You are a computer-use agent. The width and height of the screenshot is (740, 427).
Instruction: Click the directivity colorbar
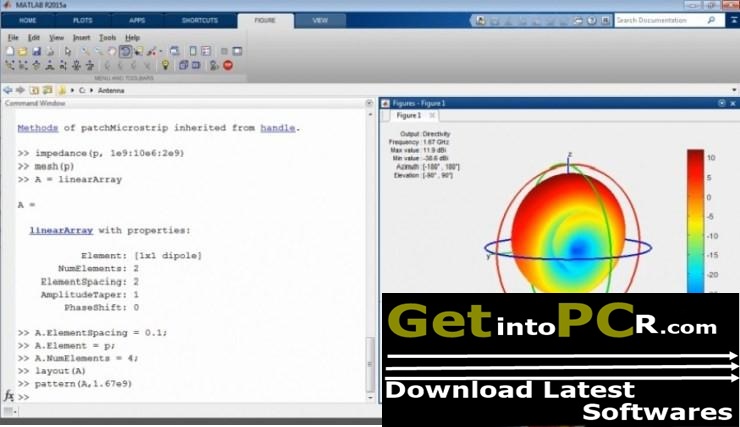tap(695, 221)
